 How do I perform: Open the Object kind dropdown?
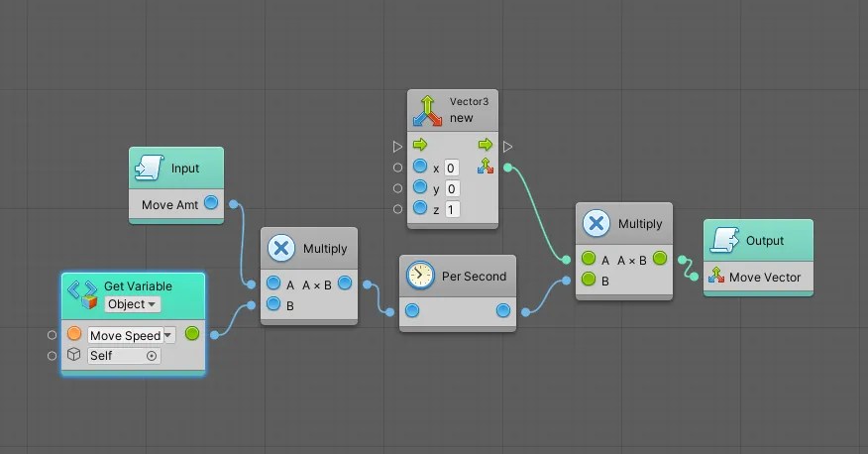(x=132, y=304)
